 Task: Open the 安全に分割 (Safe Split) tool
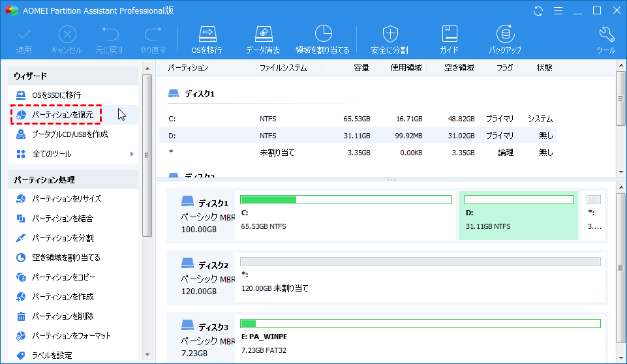pos(390,40)
